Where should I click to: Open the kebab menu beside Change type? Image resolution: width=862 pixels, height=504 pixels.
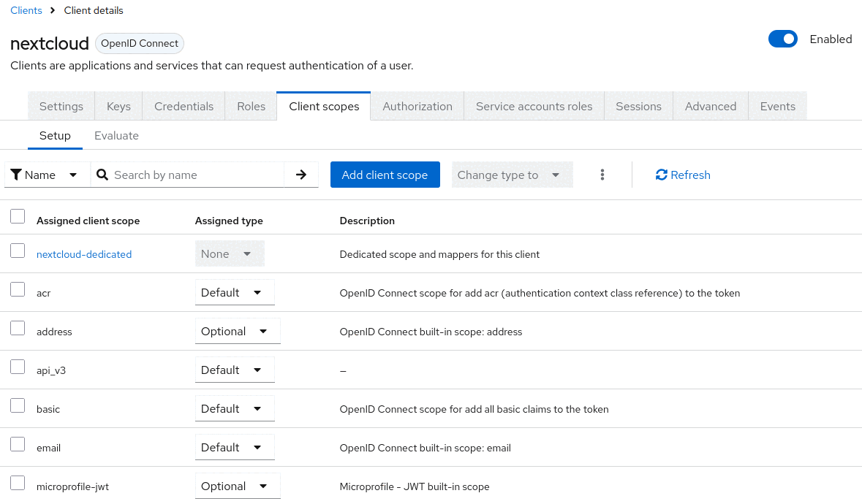pos(602,175)
